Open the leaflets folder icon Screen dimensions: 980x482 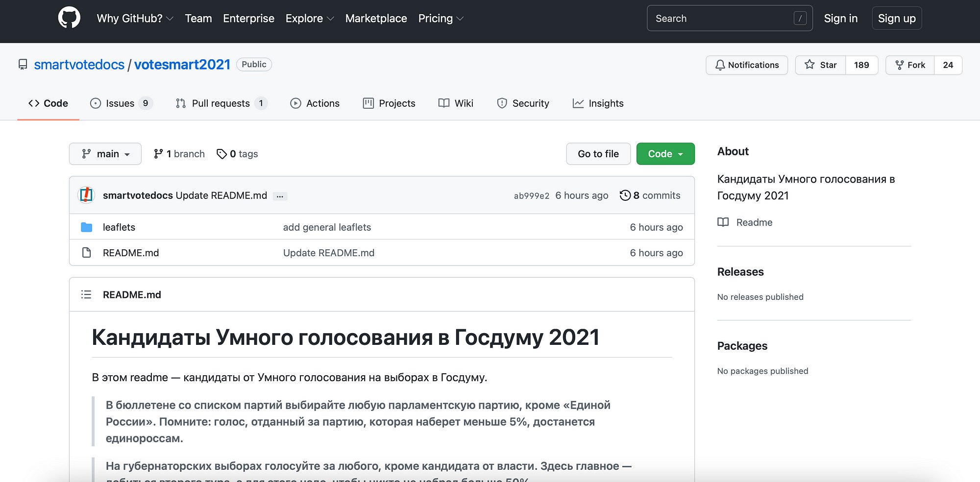[87, 227]
